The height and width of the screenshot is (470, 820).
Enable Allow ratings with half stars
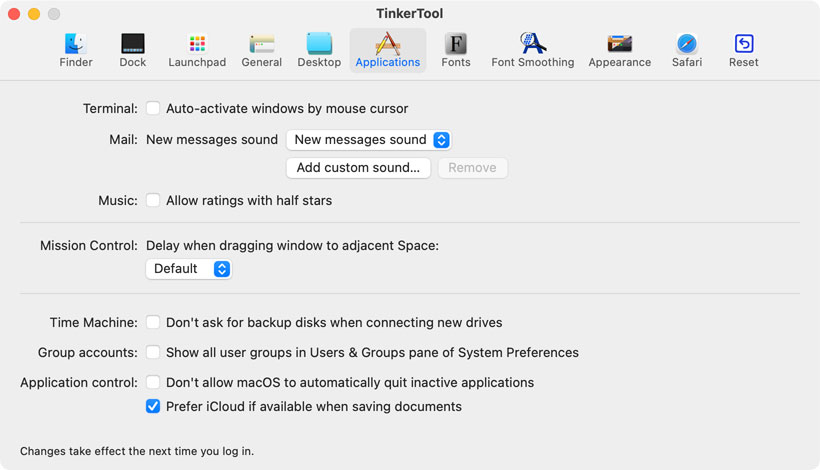(153, 200)
